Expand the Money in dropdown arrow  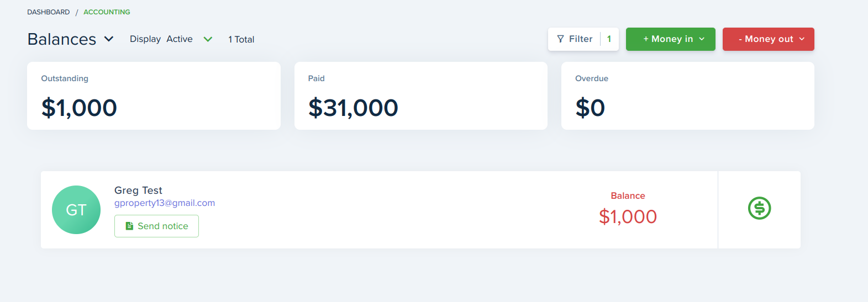point(702,39)
